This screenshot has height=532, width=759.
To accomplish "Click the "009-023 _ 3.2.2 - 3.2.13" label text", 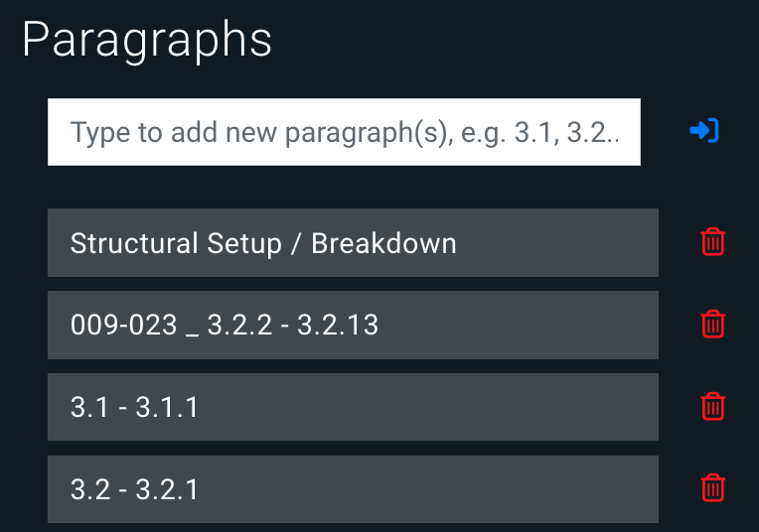I will tap(225, 325).
